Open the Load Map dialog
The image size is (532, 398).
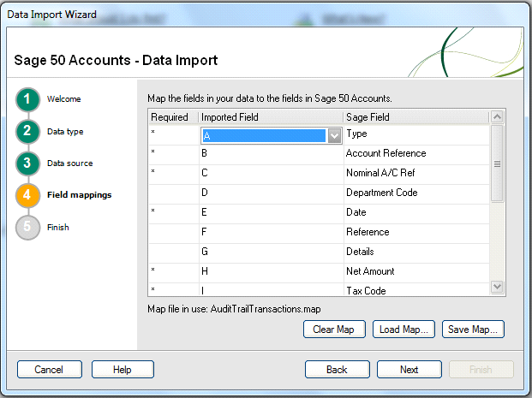pyautogui.click(x=404, y=330)
